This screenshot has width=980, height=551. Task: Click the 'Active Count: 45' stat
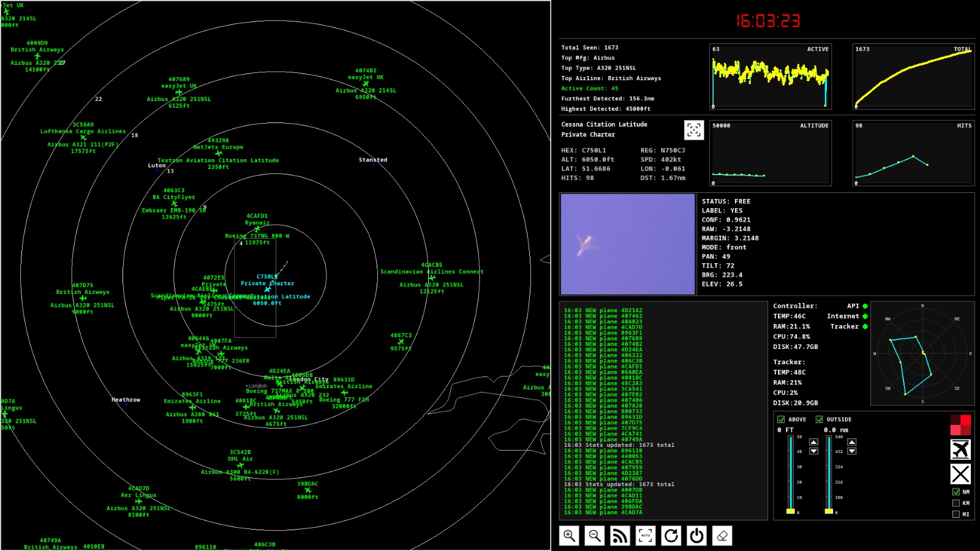(590, 89)
